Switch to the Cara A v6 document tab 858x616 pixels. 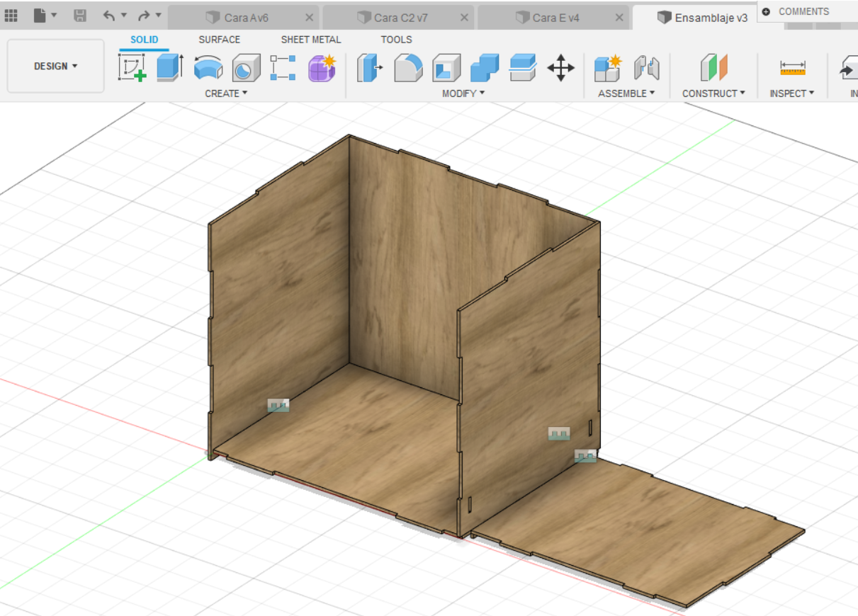244,18
